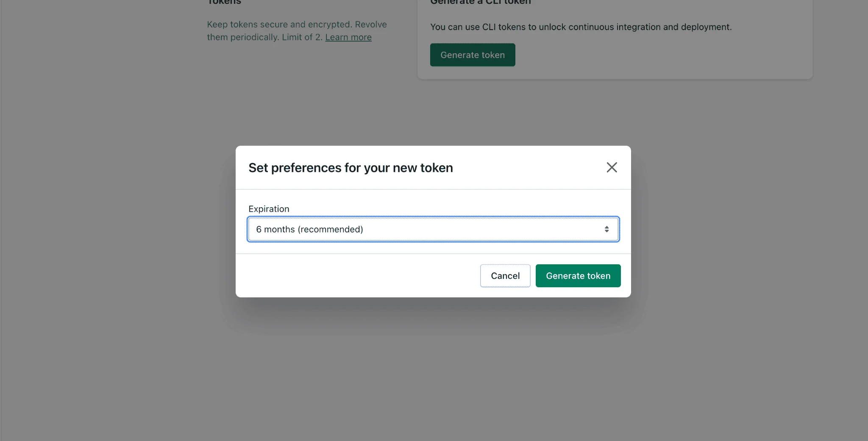Click Generate token in the CLI token card
This screenshot has width=868, height=441.
pos(472,55)
